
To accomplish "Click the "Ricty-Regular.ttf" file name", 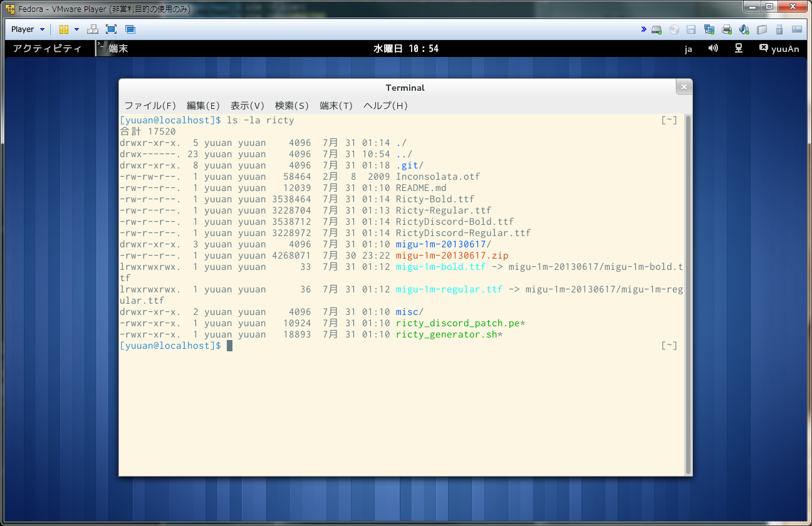I will pos(444,210).
